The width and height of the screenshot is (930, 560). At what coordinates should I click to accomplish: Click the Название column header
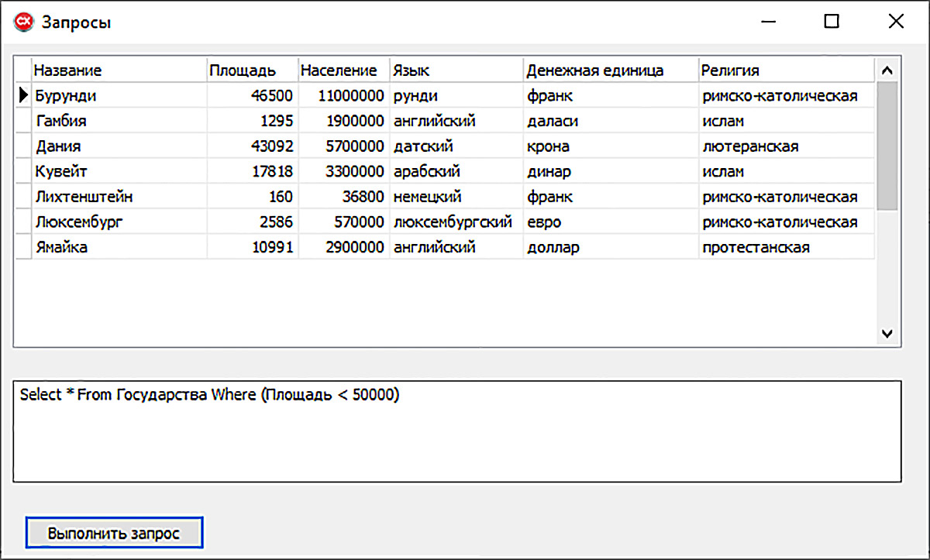pos(119,70)
